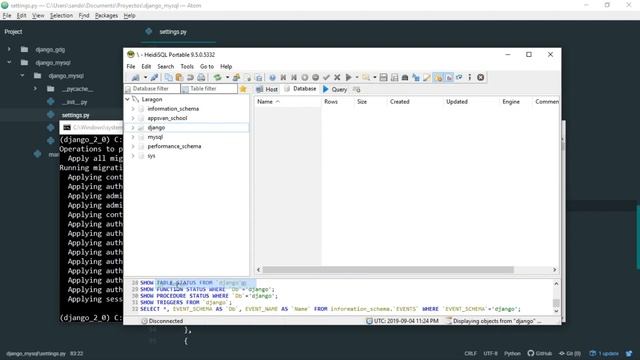
Task: Expand the django_gdg folder in Atom's project tree
Action: 9,49
